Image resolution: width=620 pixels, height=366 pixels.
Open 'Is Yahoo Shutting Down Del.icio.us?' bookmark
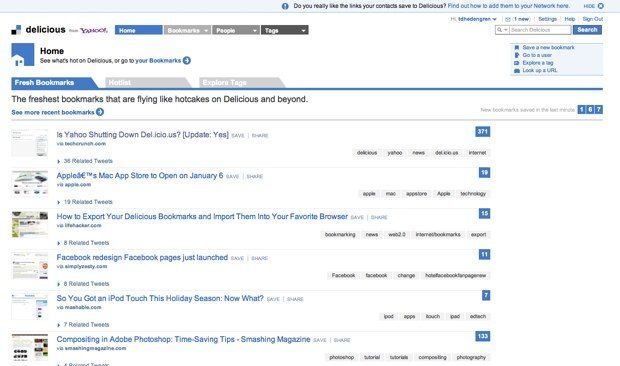142,135
